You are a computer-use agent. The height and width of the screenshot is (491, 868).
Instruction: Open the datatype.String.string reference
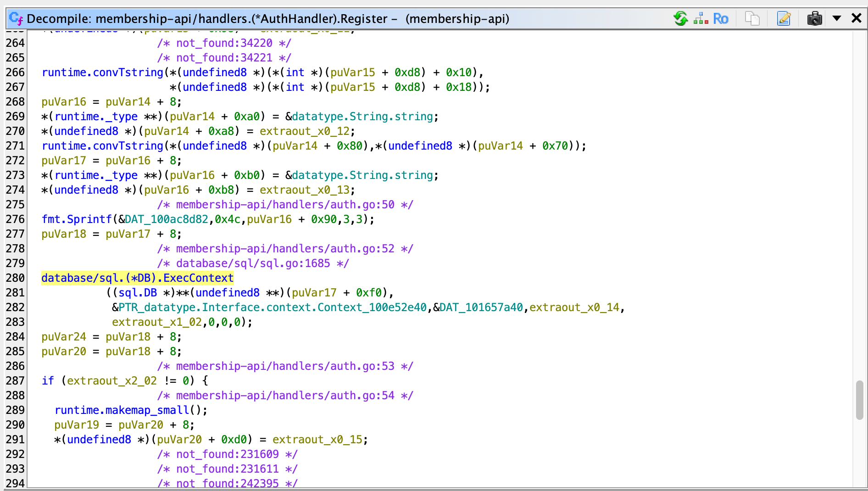362,116
